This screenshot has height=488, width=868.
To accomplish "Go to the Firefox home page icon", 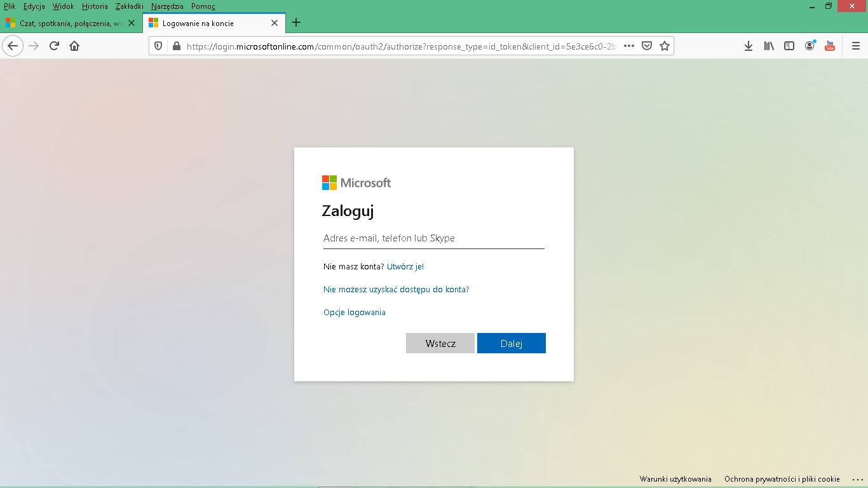I will click(74, 46).
